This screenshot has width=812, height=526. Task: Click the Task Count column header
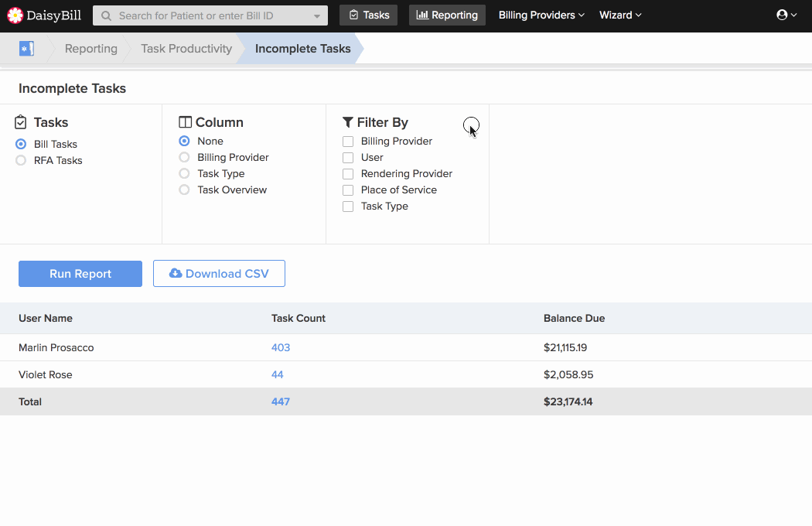tap(299, 318)
